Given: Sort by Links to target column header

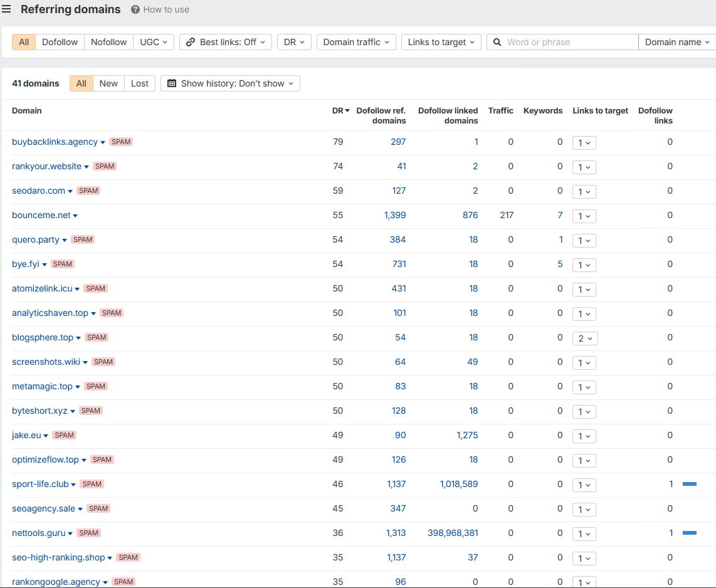Looking at the screenshot, I should click(601, 110).
